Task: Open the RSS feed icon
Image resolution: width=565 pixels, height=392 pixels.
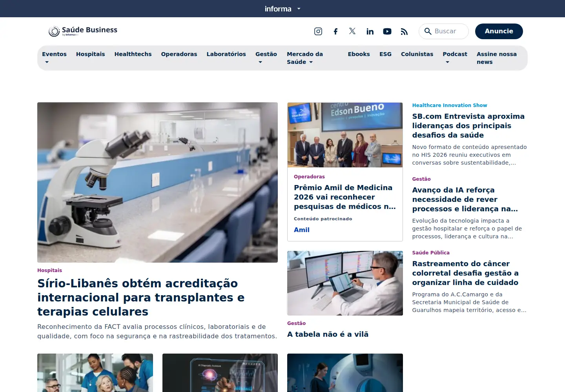Action: [x=404, y=31]
